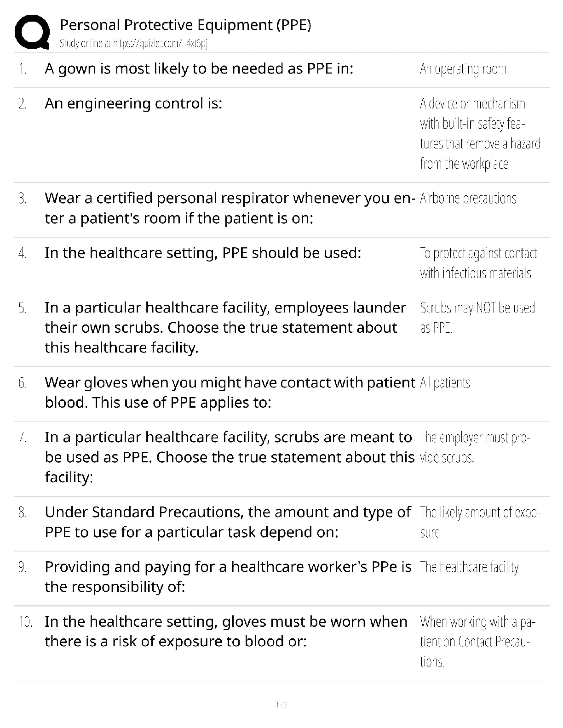Click the Quizlet Q logo
This screenshot has height=728, width=563.
pos(32,32)
